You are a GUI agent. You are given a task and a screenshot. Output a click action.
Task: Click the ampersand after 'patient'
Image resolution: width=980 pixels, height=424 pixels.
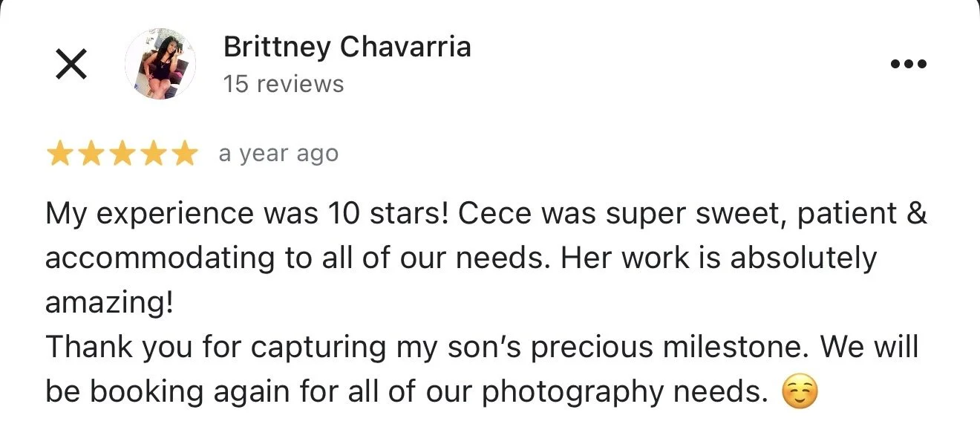tap(917, 214)
